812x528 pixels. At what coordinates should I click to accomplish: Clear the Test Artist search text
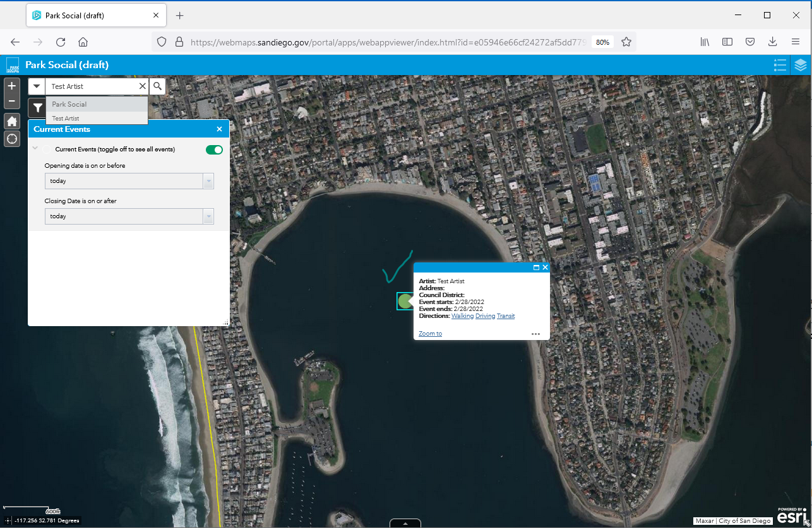coord(142,86)
